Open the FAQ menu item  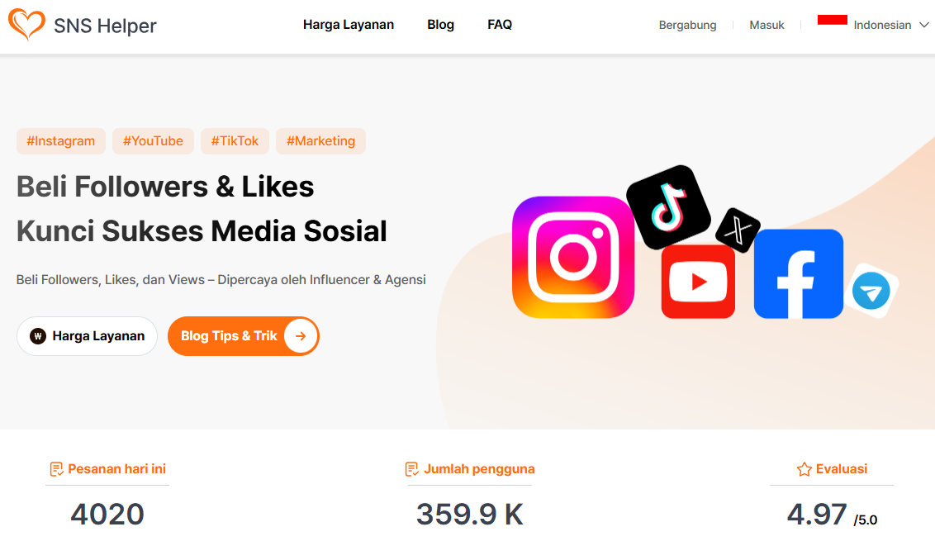(x=500, y=25)
